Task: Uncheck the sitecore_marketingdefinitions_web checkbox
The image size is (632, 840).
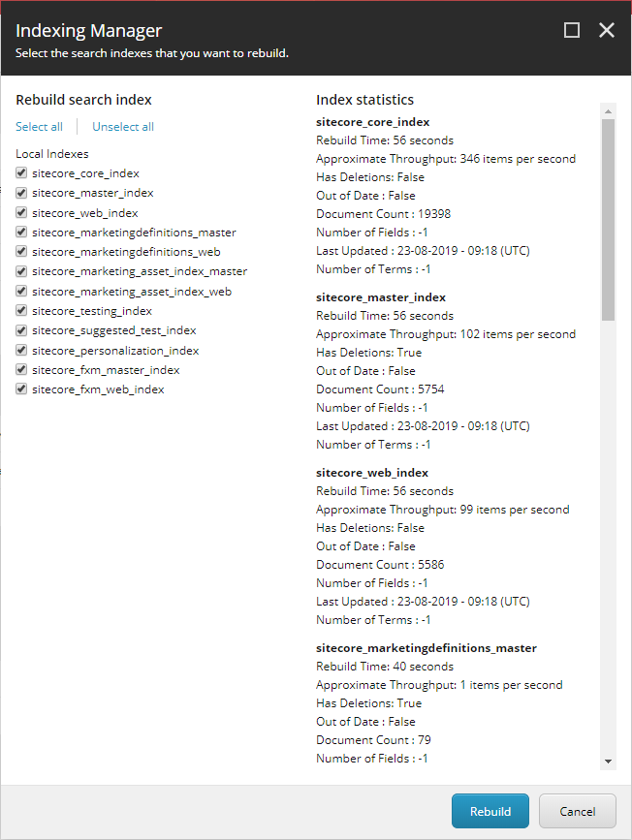Action: 21,251
